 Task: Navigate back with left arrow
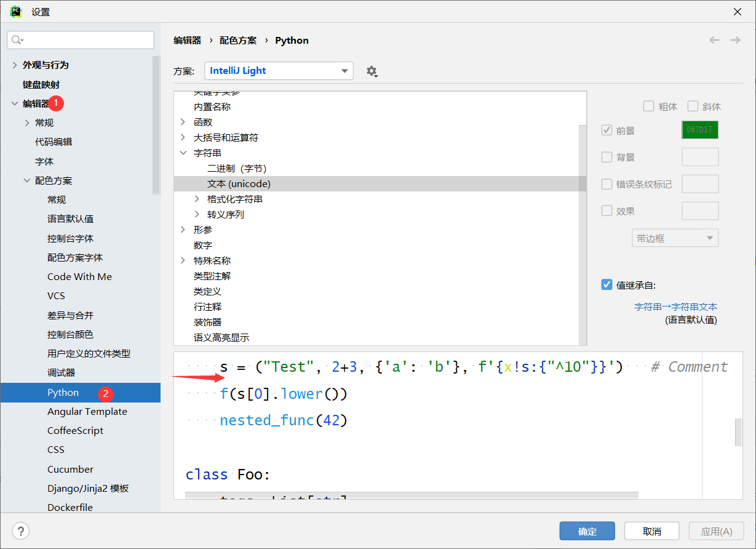(x=714, y=40)
